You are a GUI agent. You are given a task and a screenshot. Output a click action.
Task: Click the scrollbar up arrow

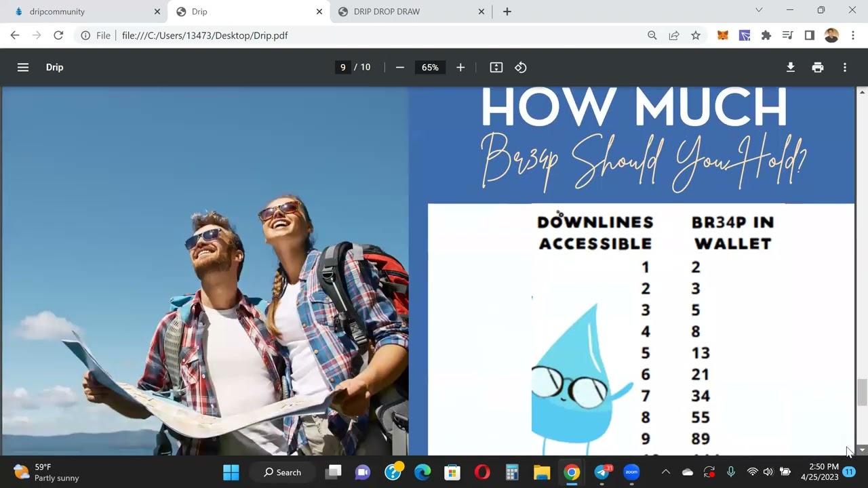(x=863, y=91)
